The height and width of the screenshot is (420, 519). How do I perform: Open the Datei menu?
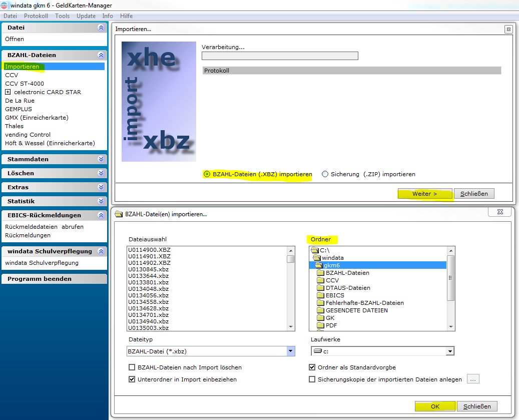[11, 16]
